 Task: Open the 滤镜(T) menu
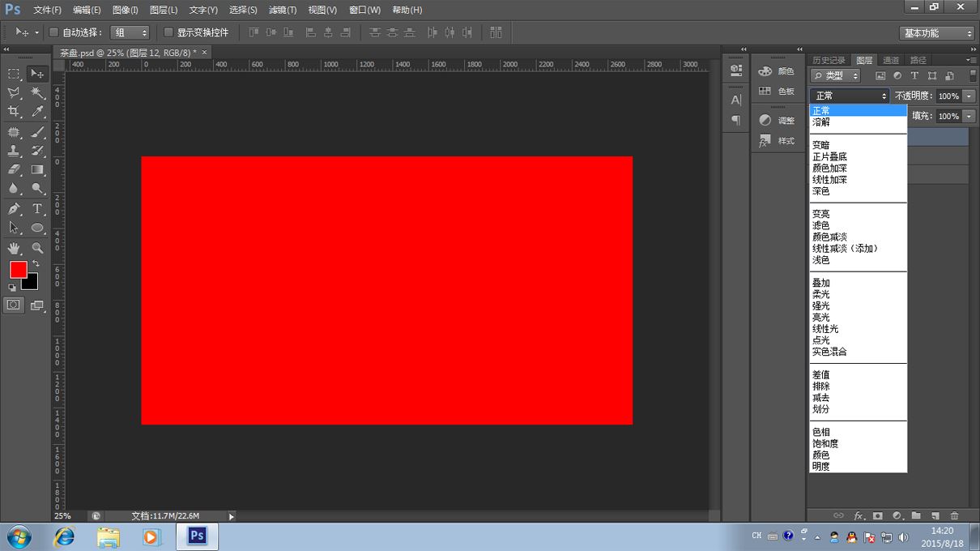pos(283,10)
